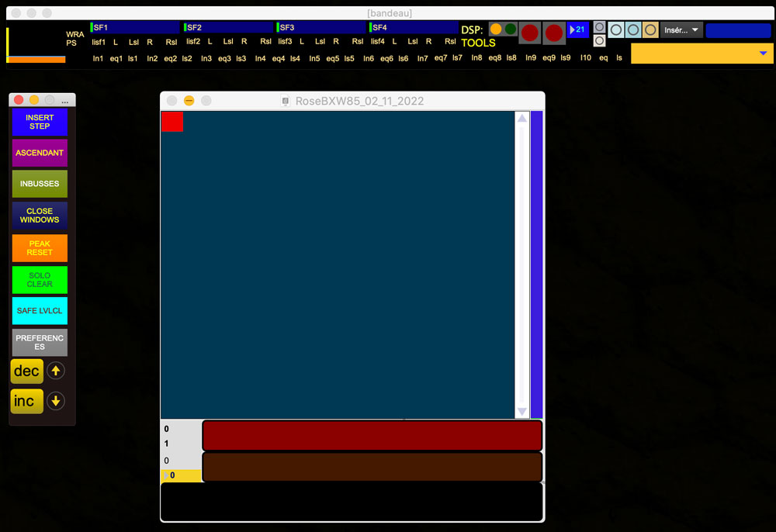
Task: Toggle the first light-blue circle button
Action: click(616, 29)
